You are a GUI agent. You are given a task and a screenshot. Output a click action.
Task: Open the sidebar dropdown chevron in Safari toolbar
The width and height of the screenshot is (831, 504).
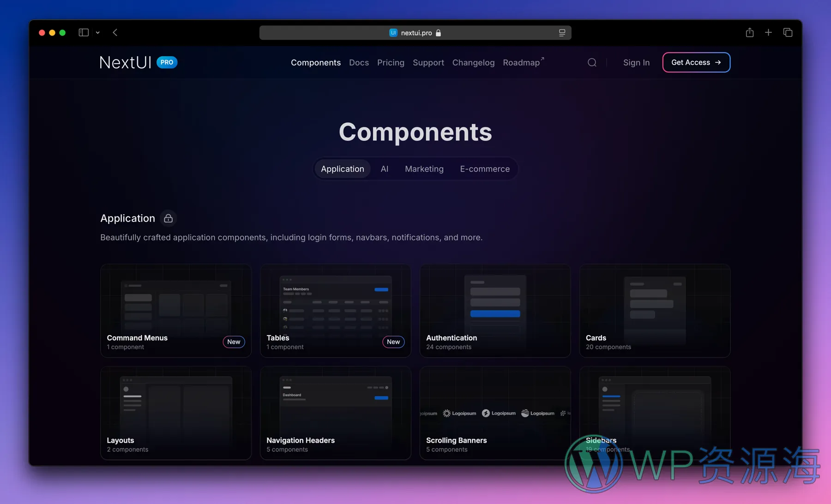click(x=98, y=33)
